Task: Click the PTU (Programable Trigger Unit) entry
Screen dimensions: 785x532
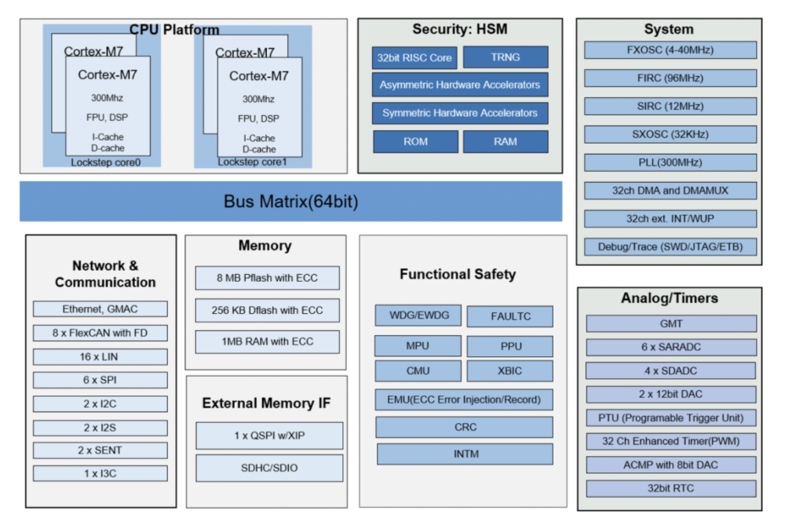Action: tap(670, 417)
